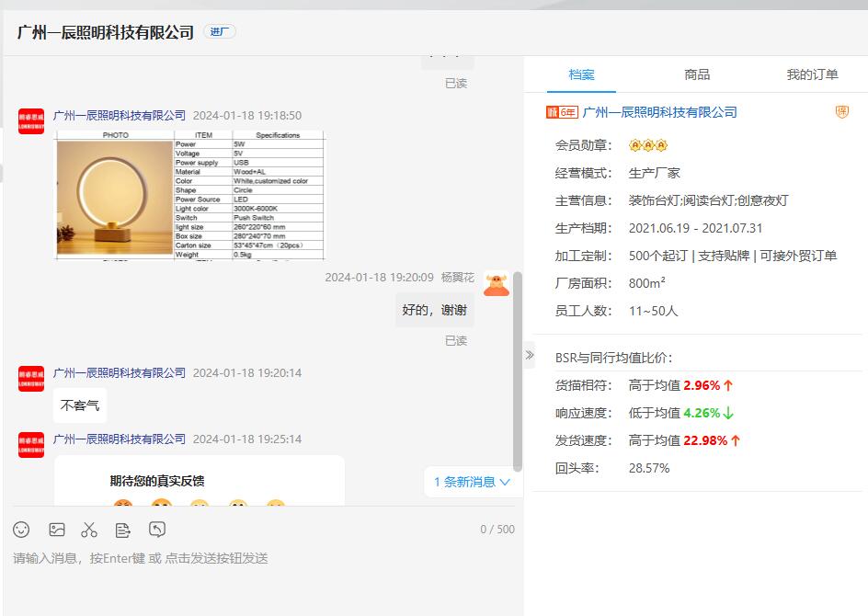Viewport: 868px width, 616px height.
Task: Click the 进厂 button next to the title
Action: [220, 32]
